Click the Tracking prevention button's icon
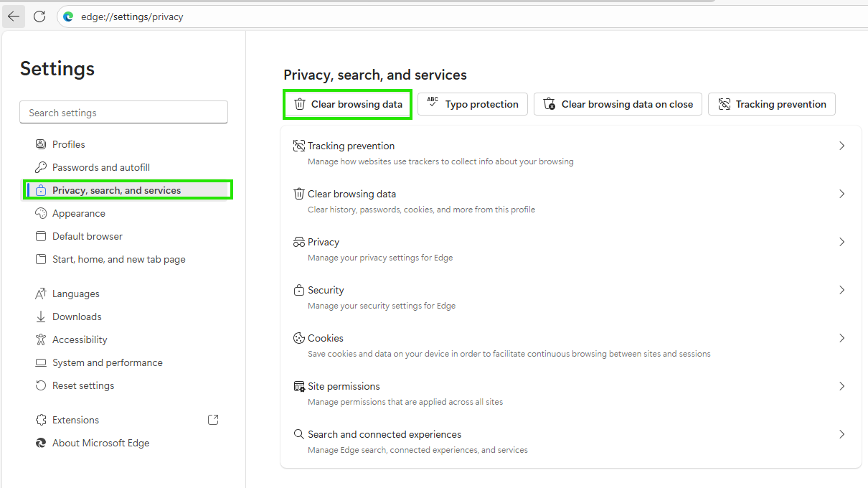Viewport: 868px width, 488px height. [724, 104]
